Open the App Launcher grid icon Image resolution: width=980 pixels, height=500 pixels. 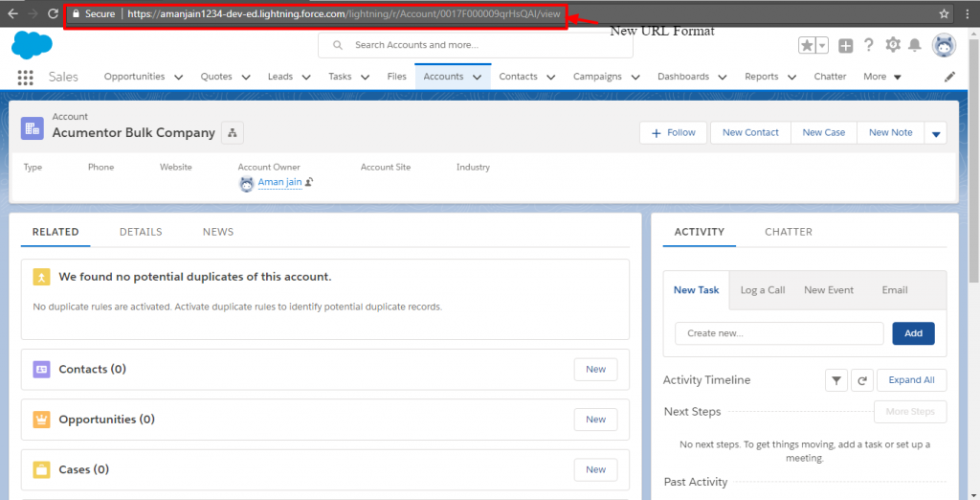(25, 78)
